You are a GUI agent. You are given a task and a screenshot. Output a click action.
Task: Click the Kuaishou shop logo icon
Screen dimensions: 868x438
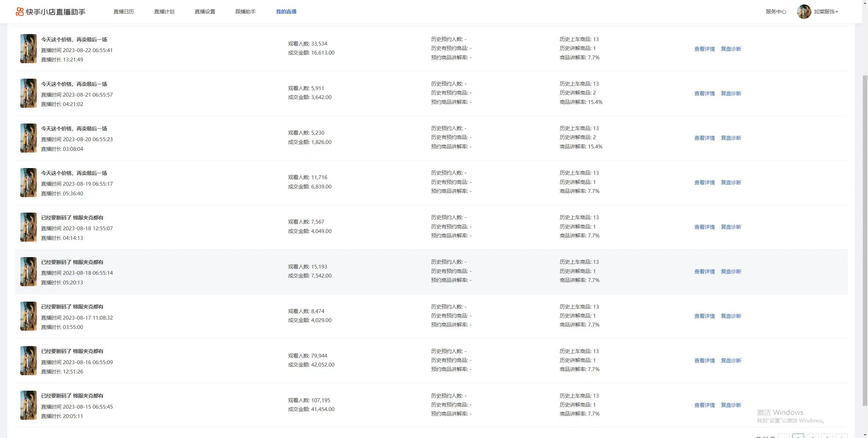(x=20, y=12)
